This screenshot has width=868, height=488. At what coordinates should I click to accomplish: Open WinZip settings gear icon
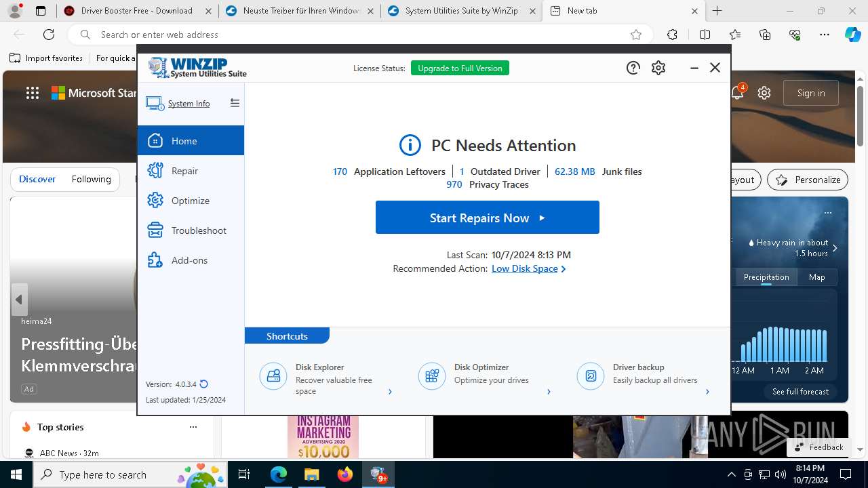pos(658,68)
